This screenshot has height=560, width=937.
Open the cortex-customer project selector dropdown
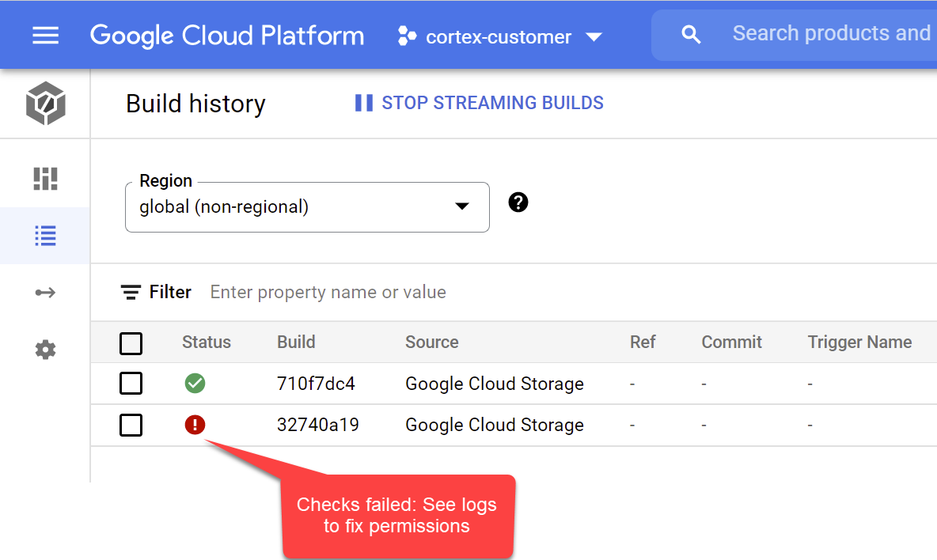[x=500, y=36]
